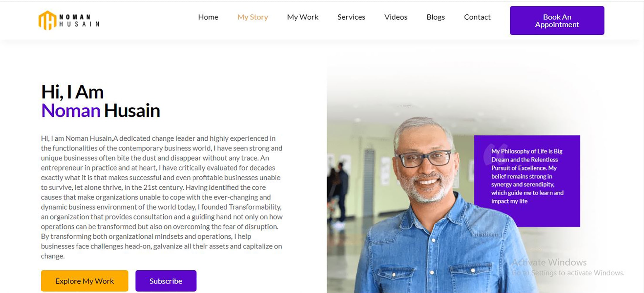Click the purple word "Noman" in heading

[x=71, y=111]
